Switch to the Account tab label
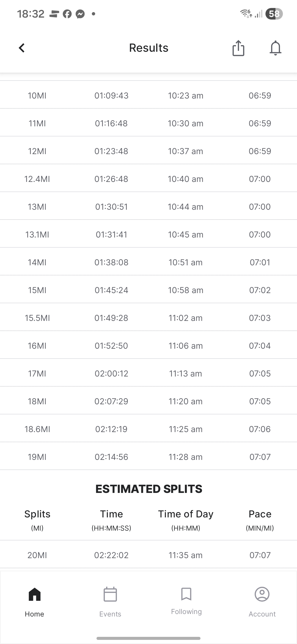The image size is (297, 644). (x=262, y=614)
